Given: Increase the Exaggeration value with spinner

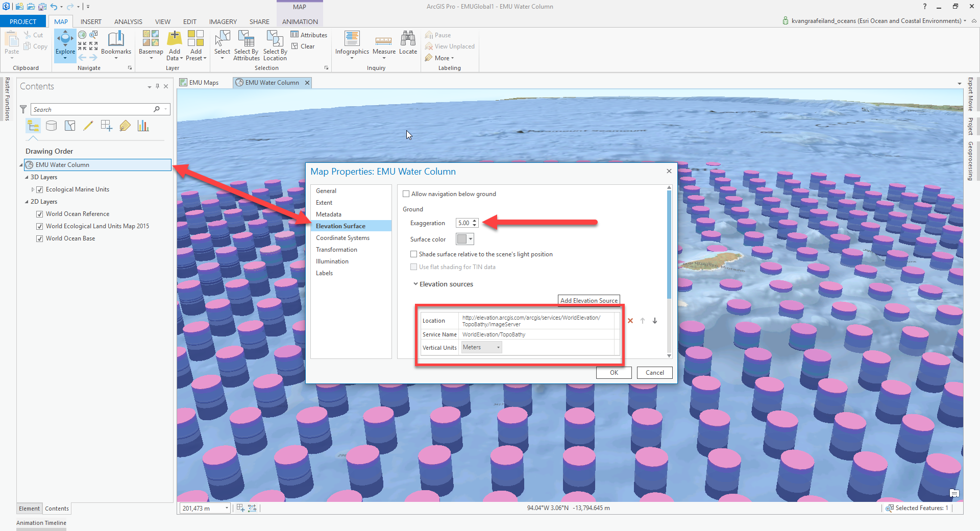Looking at the screenshot, I should (475, 221).
